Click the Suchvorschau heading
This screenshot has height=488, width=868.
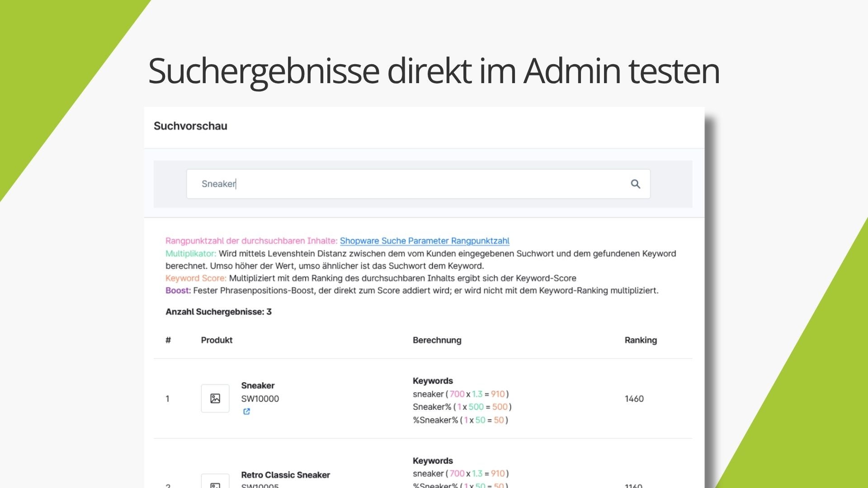(190, 126)
